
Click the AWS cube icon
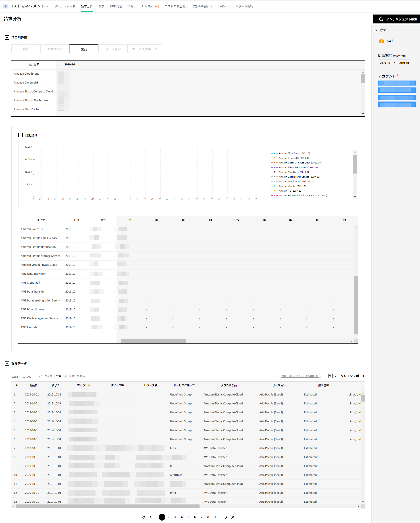tap(381, 41)
